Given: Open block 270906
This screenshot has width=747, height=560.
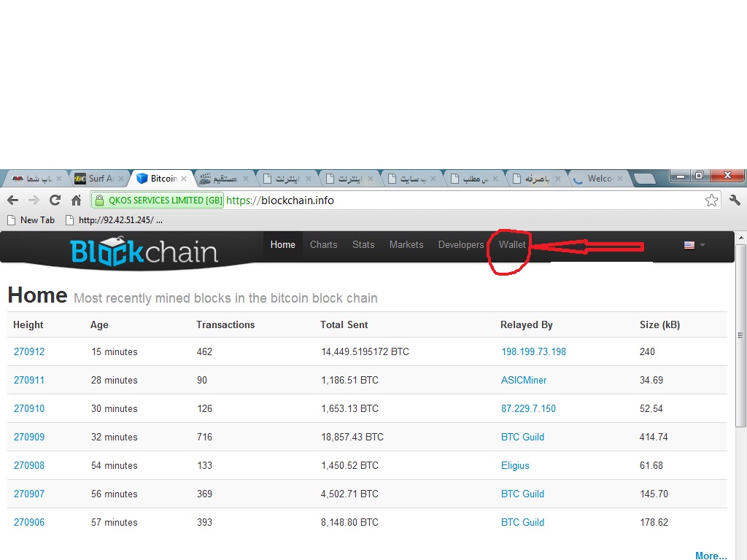Looking at the screenshot, I should [x=29, y=522].
